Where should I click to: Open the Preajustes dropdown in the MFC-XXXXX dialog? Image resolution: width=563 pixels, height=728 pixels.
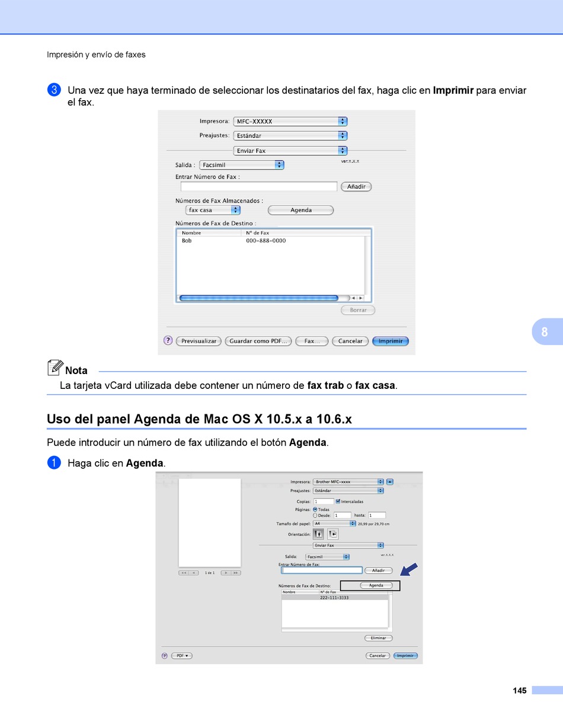point(290,136)
